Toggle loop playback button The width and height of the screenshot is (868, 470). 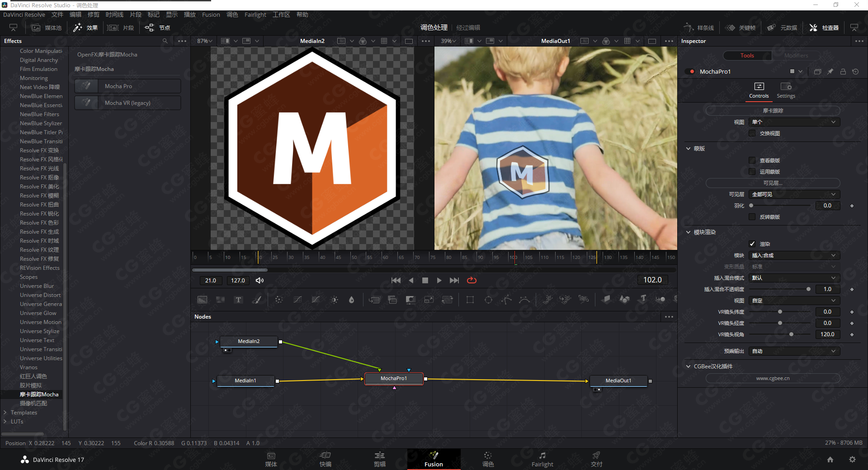point(472,280)
